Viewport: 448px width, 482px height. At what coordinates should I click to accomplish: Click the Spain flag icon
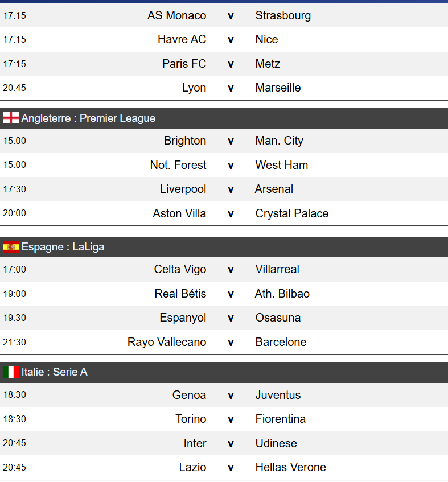tap(11, 247)
